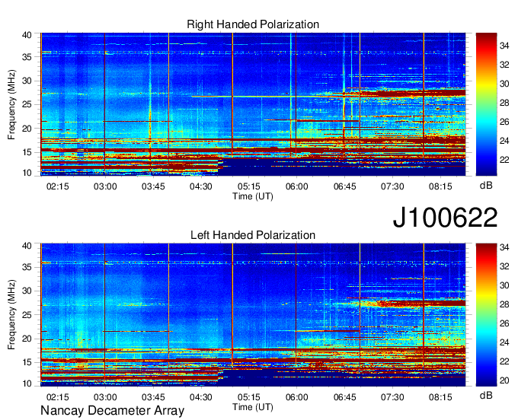Click the "Right Handed Polarization" plot title
Viewport: 518px width, 420px height.
(x=253, y=24)
